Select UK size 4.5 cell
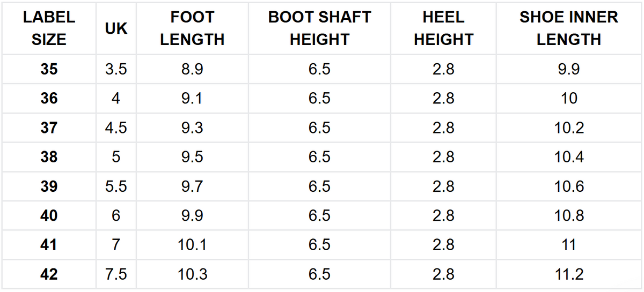This screenshot has height=292, width=644. (x=116, y=128)
